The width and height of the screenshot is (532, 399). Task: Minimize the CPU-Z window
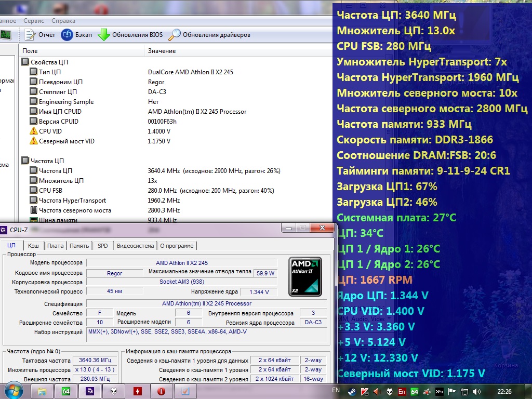[x=289, y=229]
